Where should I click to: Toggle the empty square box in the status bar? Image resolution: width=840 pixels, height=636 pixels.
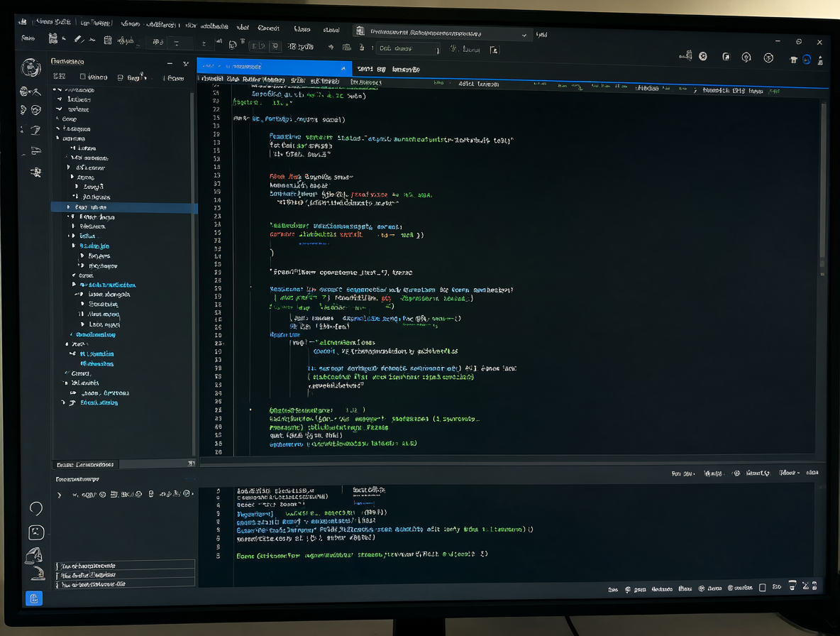(x=763, y=588)
